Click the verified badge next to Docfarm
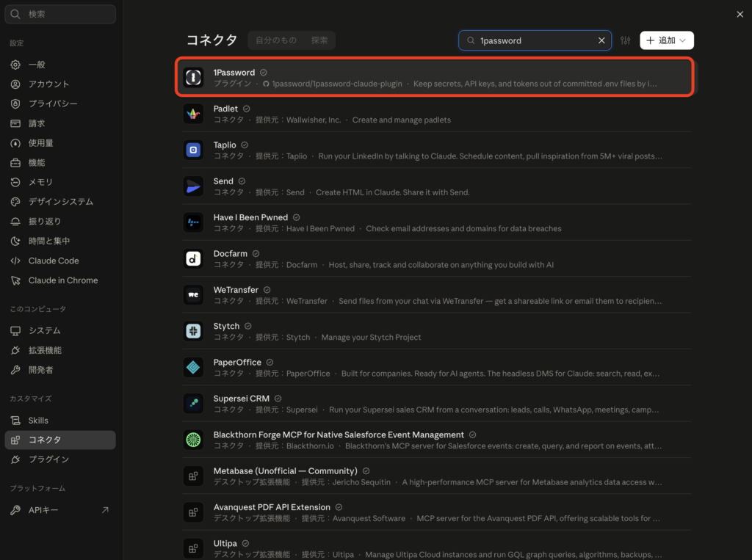The height and width of the screenshot is (560, 752). coord(256,254)
